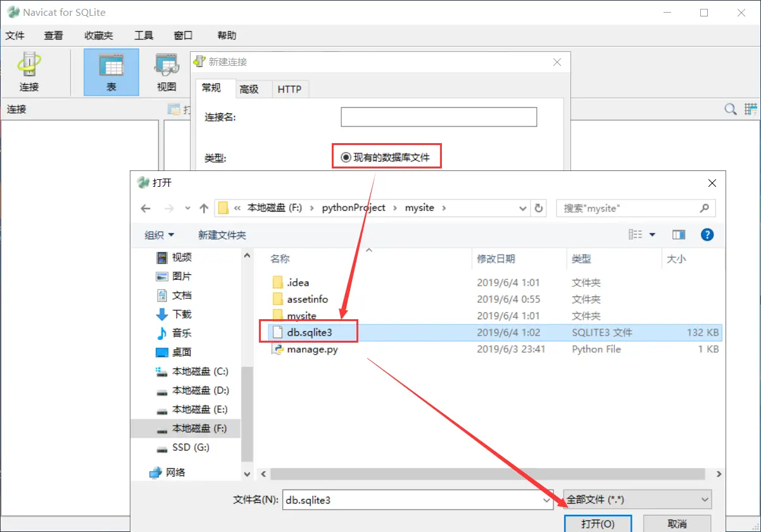Expand the address bar history dropdown
Viewport: 761px width, 532px height.
(523, 208)
